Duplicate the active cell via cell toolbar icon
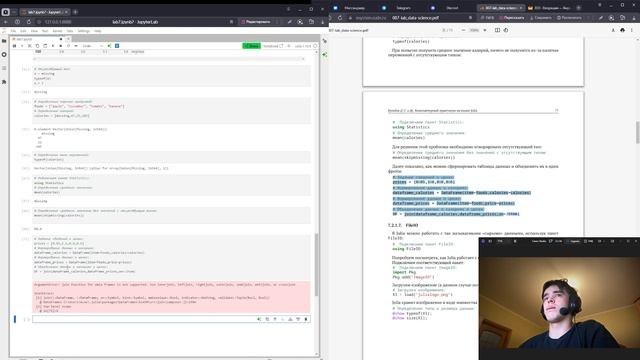The image size is (640, 360). (x=267, y=319)
